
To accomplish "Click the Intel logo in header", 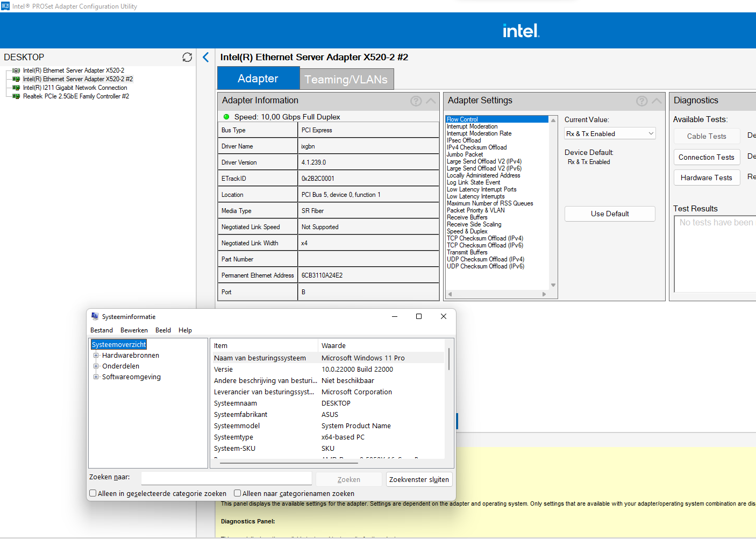I will coord(521,31).
